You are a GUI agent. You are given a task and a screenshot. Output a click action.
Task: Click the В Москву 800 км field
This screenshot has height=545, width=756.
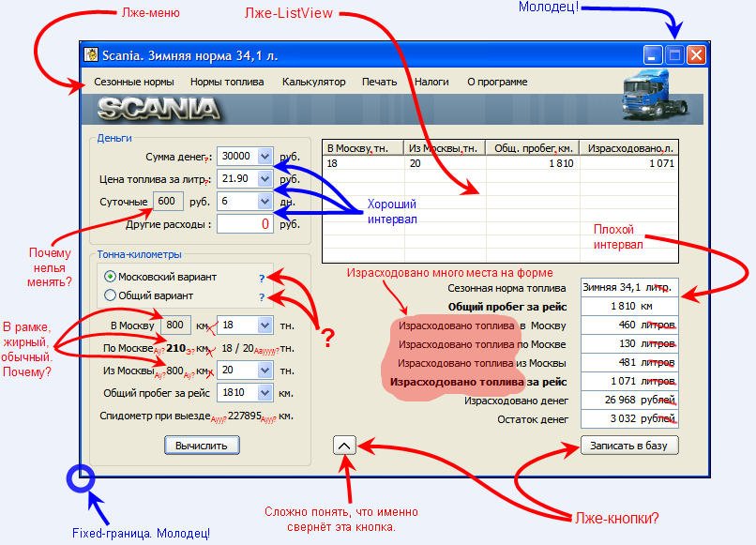pos(176,325)
